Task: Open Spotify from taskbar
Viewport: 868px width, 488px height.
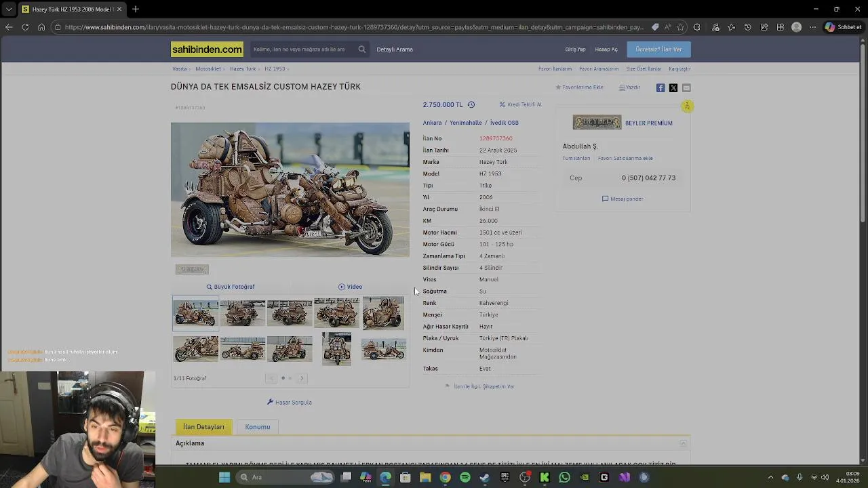Action: click(x=465, y=477)
